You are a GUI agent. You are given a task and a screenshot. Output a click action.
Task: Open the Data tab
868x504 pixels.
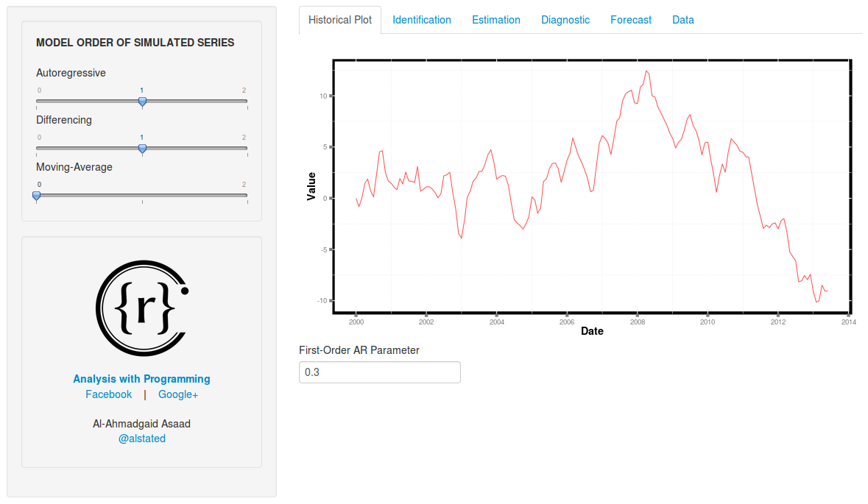[x=682, y=20]
